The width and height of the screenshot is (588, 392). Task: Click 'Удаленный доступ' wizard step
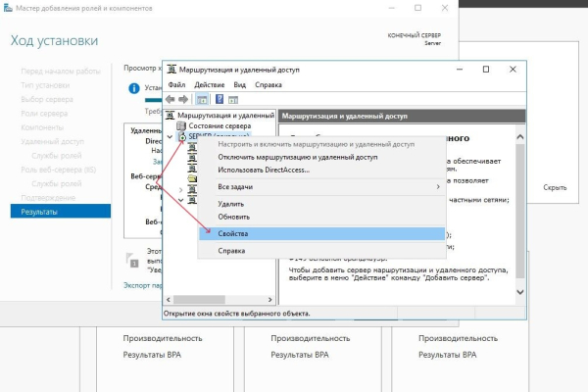[x=52, y=141]
